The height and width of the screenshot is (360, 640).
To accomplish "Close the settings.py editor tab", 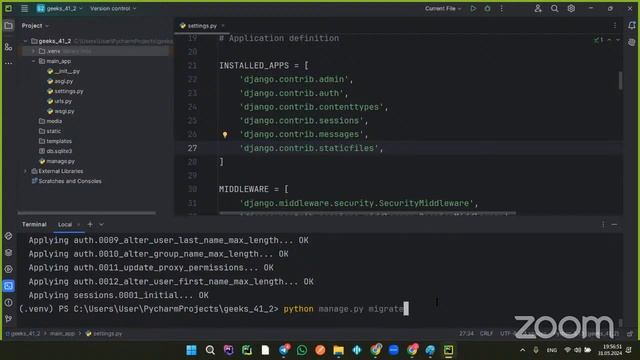I will tap(223, 26).
